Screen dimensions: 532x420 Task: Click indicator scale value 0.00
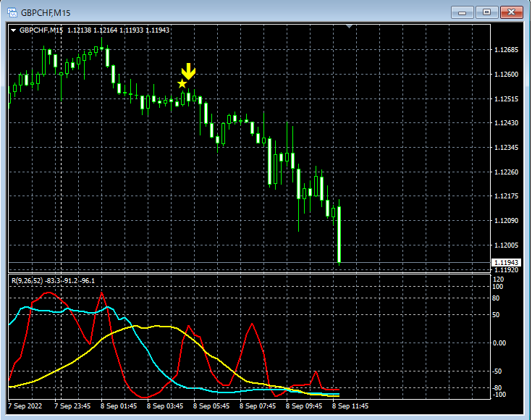tap(499, 343)
